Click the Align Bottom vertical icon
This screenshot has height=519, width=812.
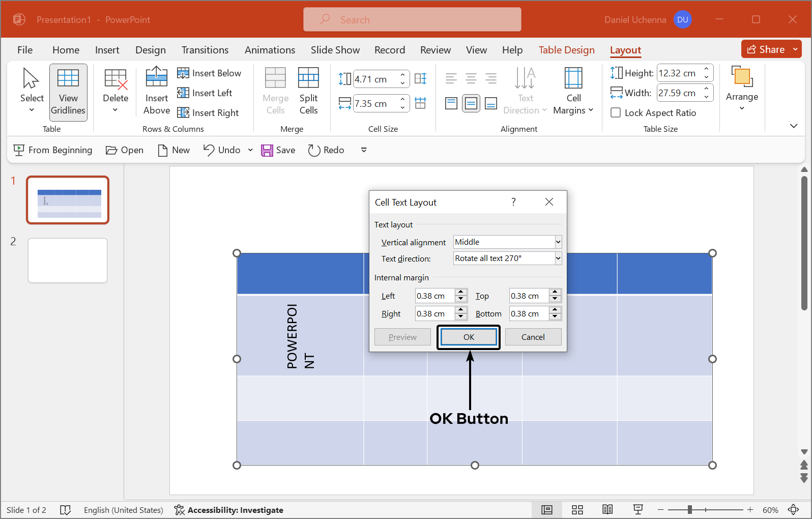pos(491,104)
